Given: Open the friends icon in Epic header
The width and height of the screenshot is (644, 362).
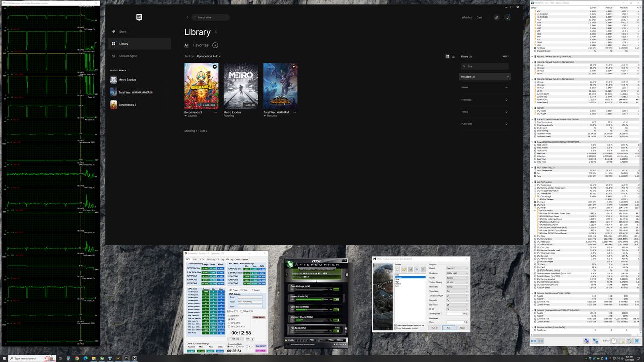Looking at the screenshot, I should click(496, 17).
